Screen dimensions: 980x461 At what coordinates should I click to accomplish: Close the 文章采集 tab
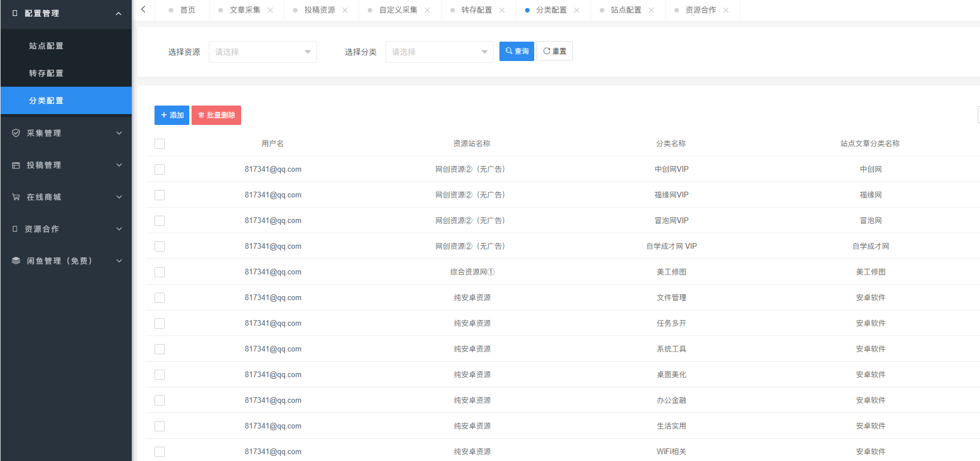(x=270, y=10)
